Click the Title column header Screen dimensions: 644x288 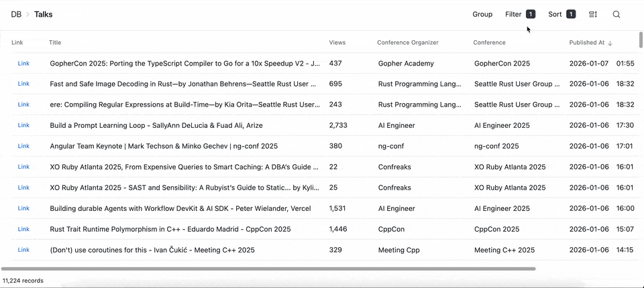tap(55, 42)
